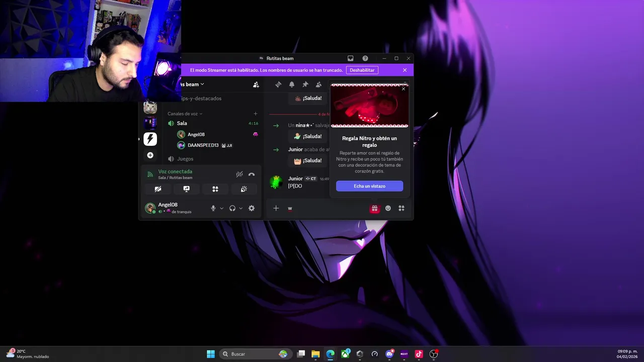The image size is (644, 362).
Task: Deafen audio with headphones icon
Action: click(x=232, y=208)
